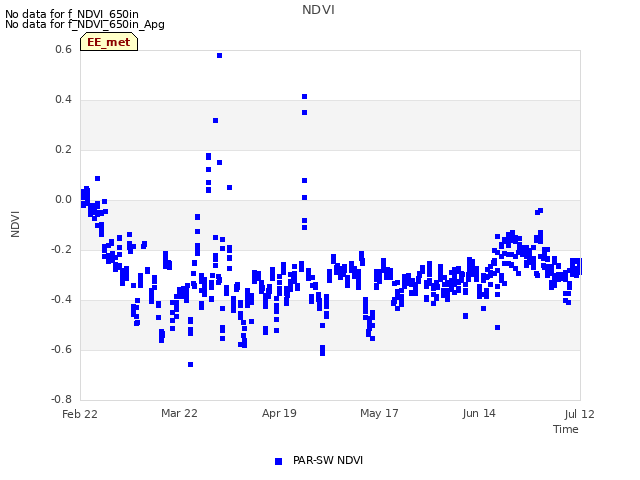Click the late-April outlier point near 0.41

[304, 97]
